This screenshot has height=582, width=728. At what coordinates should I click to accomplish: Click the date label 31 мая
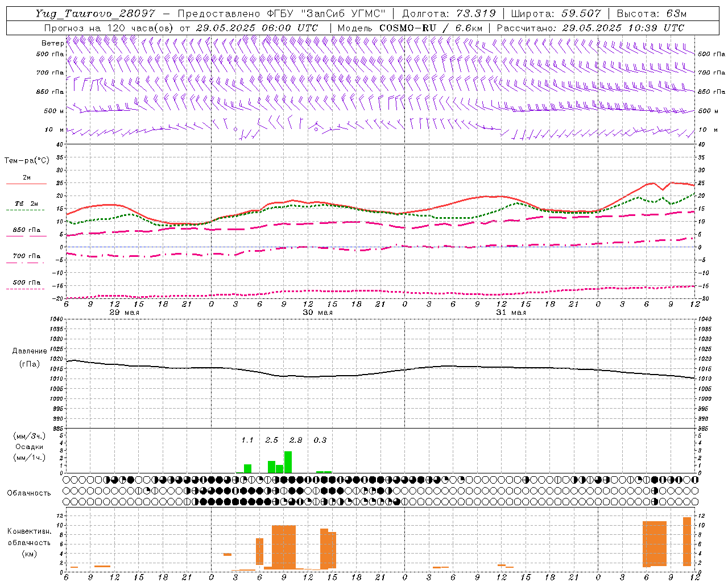(x=511, y=313)
